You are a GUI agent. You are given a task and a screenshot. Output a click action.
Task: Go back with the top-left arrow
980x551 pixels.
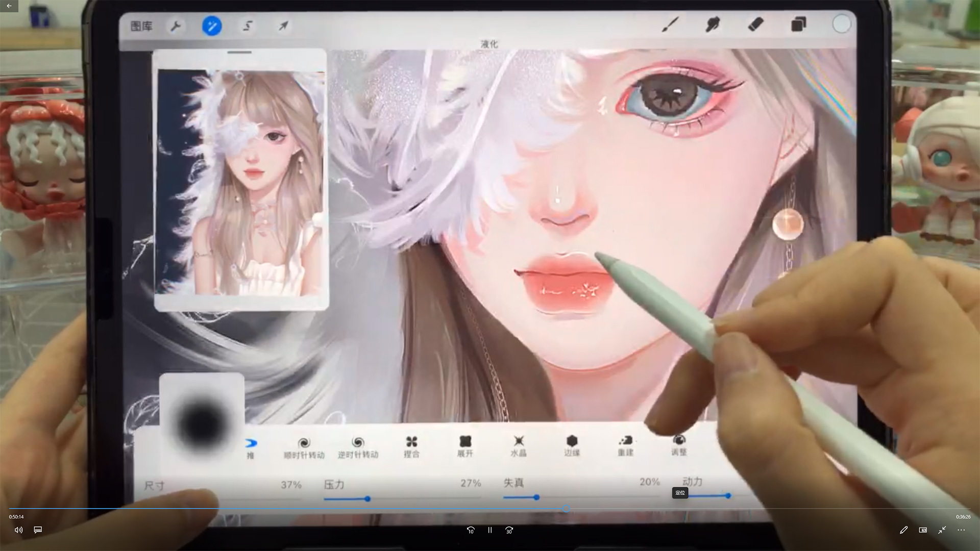click(x=9, y=6)
